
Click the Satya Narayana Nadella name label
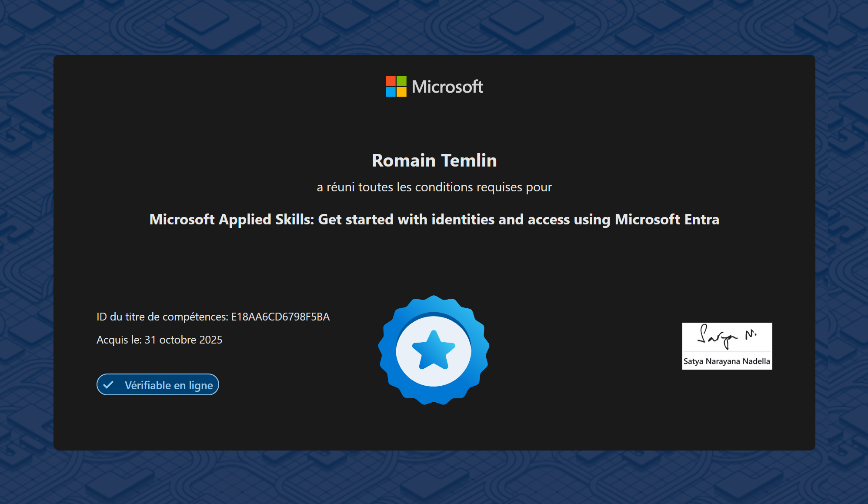pos(727,361)
